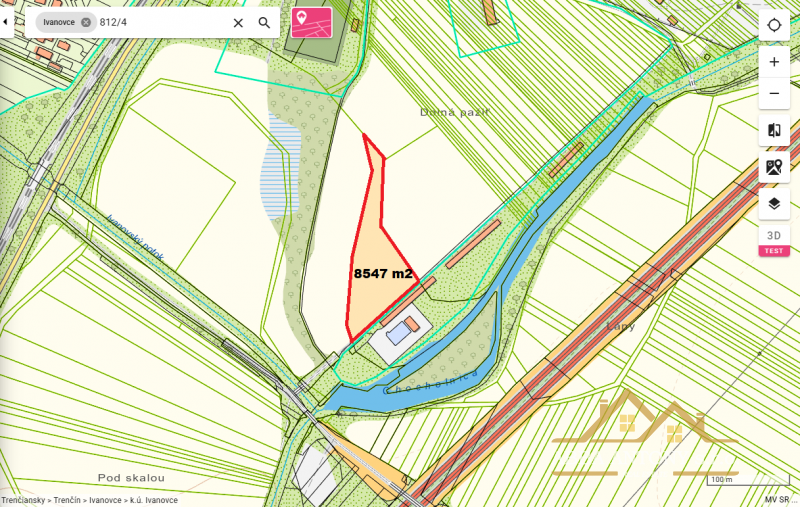Switch basemap with map-photo icon
Viewport: 800px width, 507px height.
click(x=774, y=167)
